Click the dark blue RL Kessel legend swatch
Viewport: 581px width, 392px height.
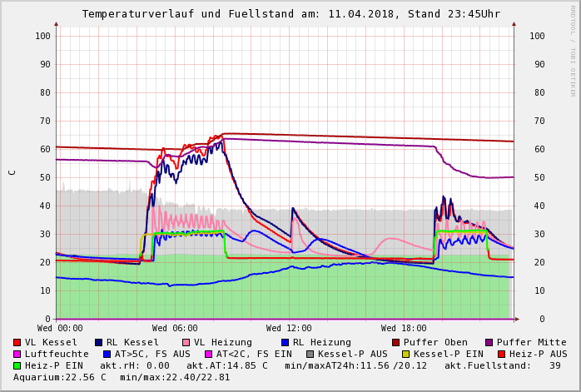click(98, 342)
